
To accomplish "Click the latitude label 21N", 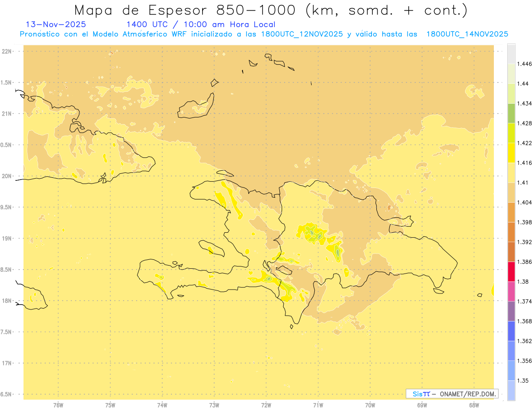I will tap(6, 114).
